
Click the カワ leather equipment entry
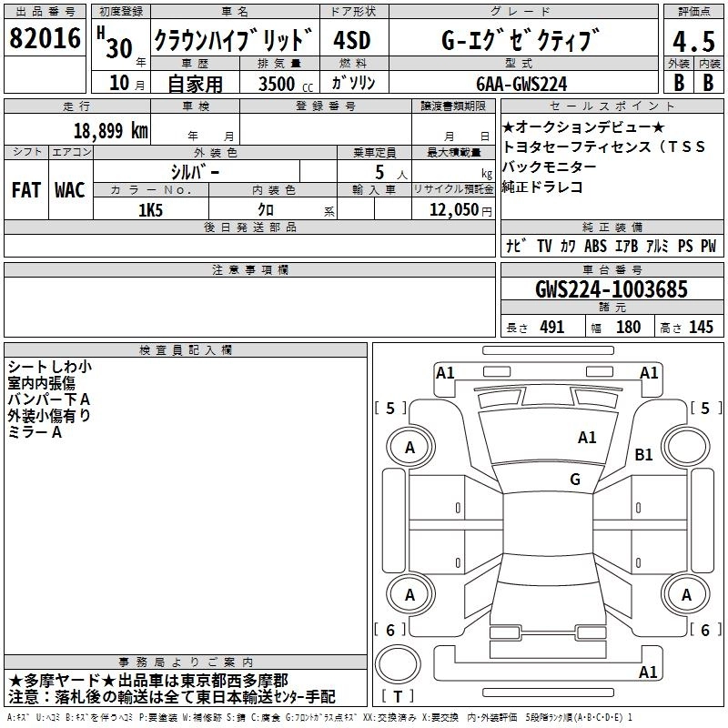(x=568, y=246)
